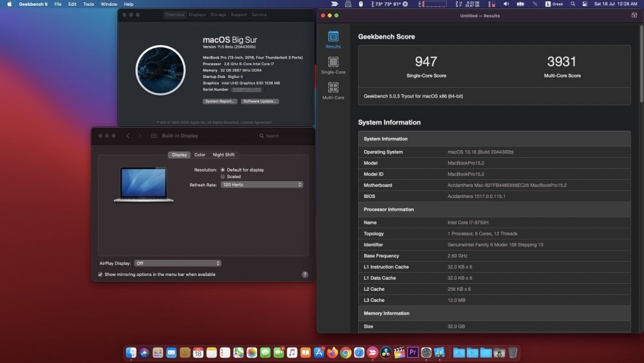Click the Geekbench results vertical scrollbar

[x=640, y=64]
